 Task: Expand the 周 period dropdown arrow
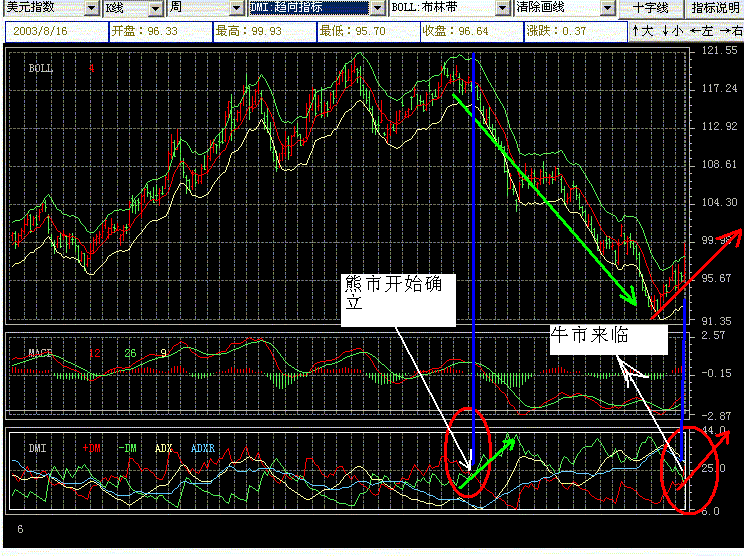click(x=237, y=8)
